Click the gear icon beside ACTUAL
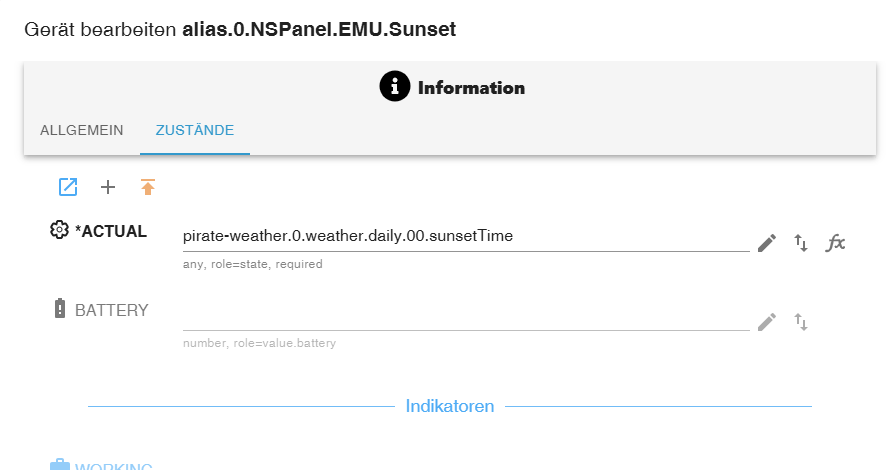The width and height of the screenshot is (893, 470). [x=60, y=231]
